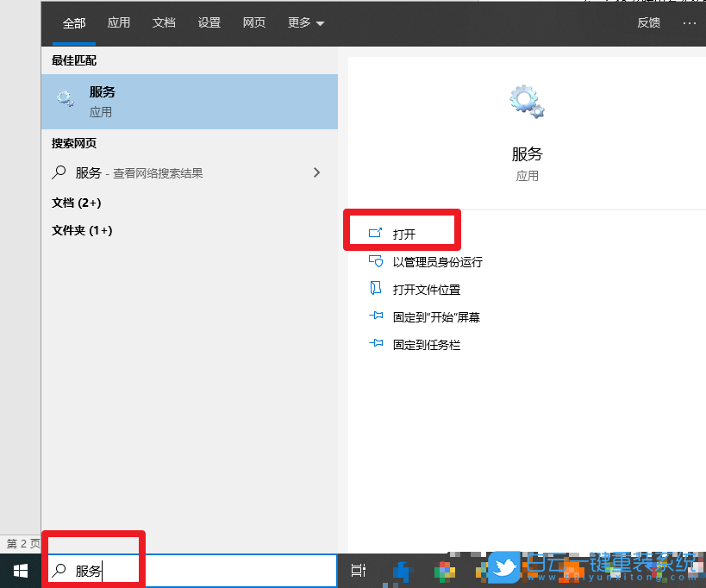Click the magnifier icon in the search box
The image size is (706, 588).
tap(59, 571)
